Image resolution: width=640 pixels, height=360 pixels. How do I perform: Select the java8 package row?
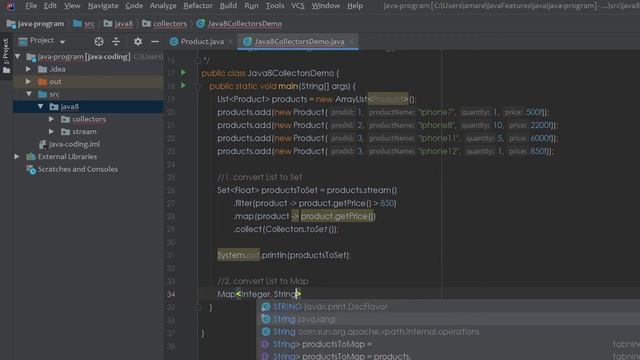(88, 107)
